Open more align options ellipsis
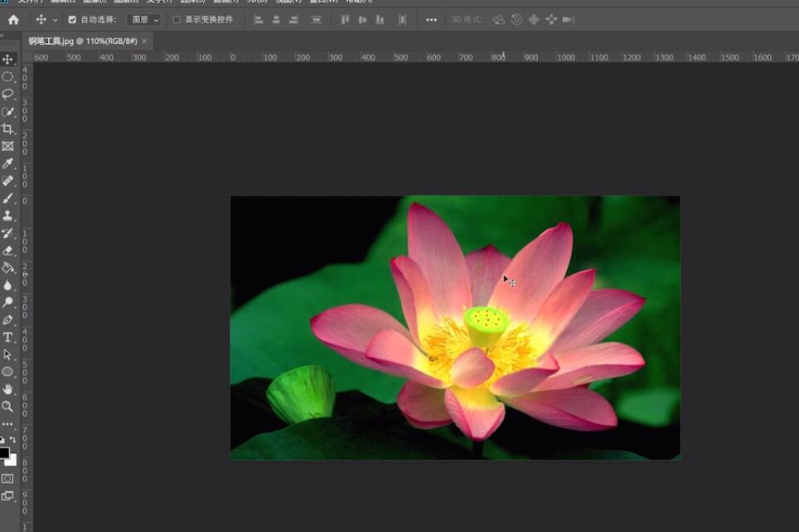The height and width of the screenshot is (532, 799). [431, 20]
